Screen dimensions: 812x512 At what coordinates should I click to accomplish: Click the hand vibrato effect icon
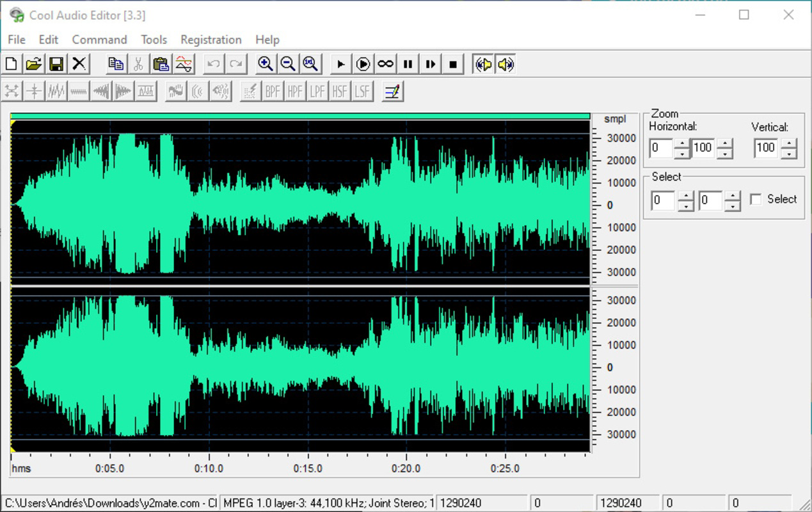176,92
